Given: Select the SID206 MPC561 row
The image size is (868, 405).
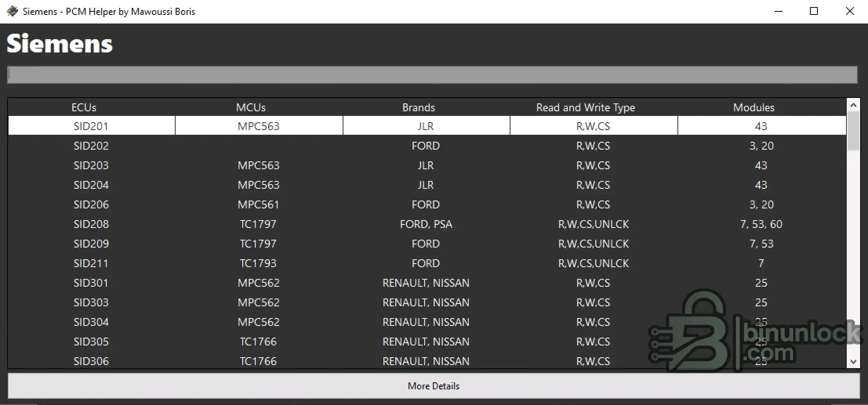Looking at the screenshot, I should point(427,204).
